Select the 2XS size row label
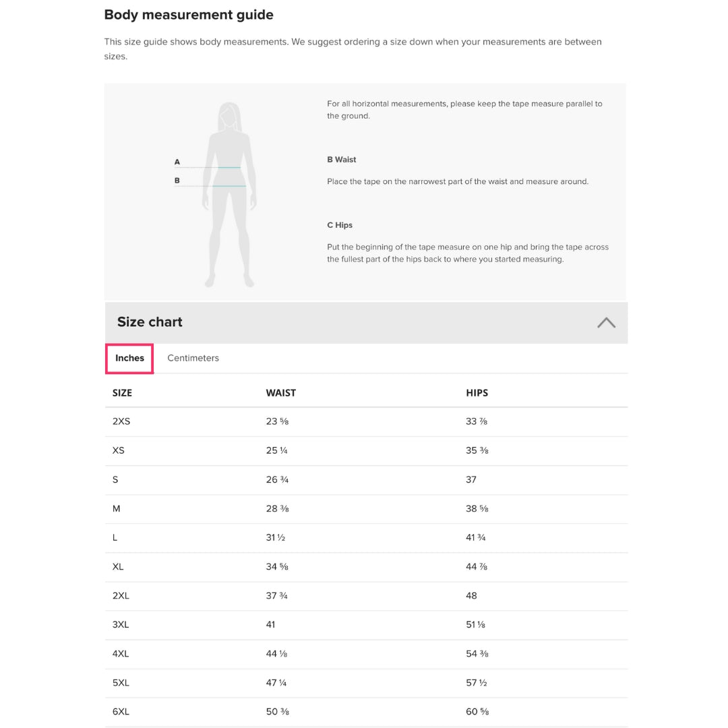 (121, 421)
